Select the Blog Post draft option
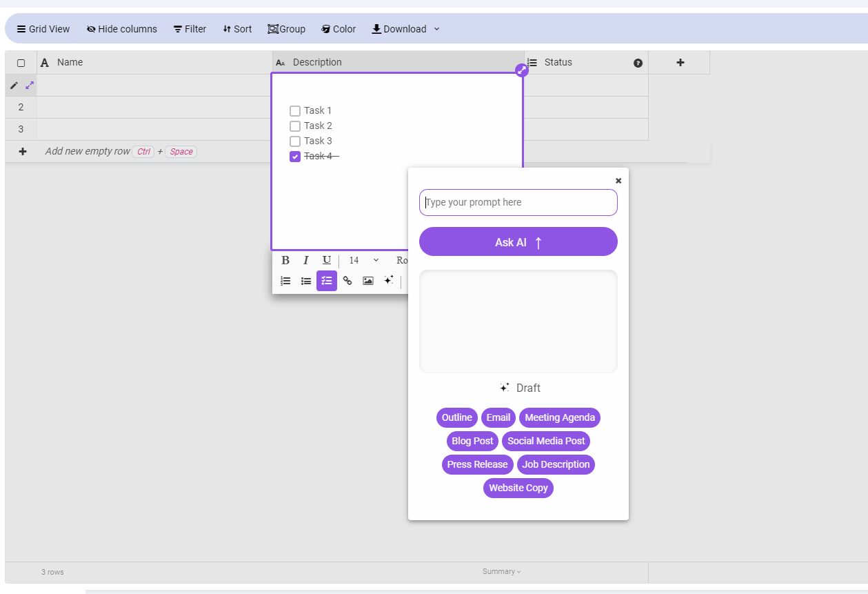The image size is (868, 594). [473, 441]
